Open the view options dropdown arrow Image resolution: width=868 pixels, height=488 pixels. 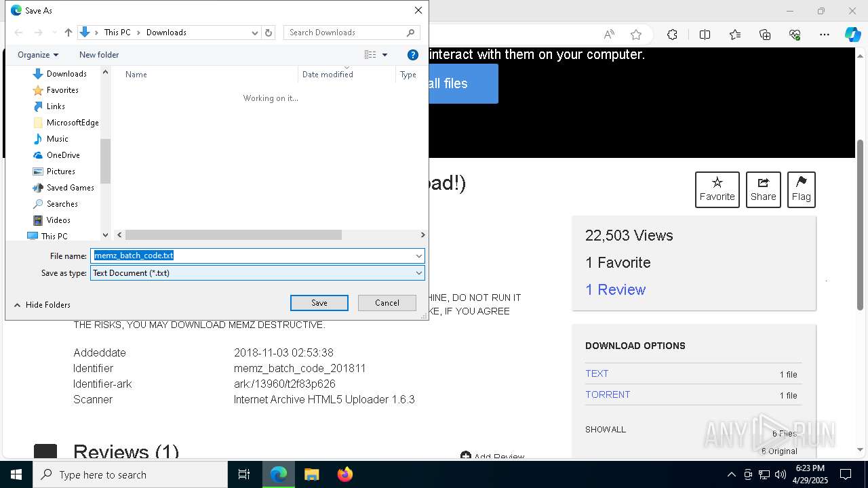pos(384,55)
